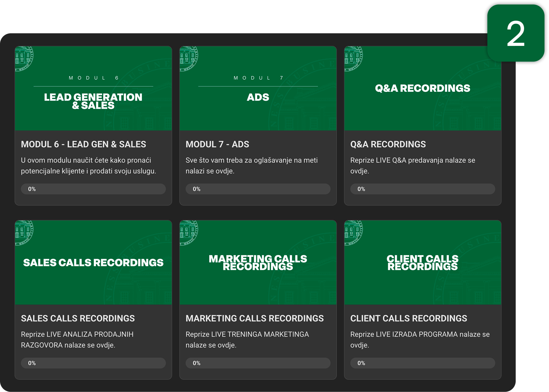Click the seal logo on Marketing Calls card

click(188, 232)
